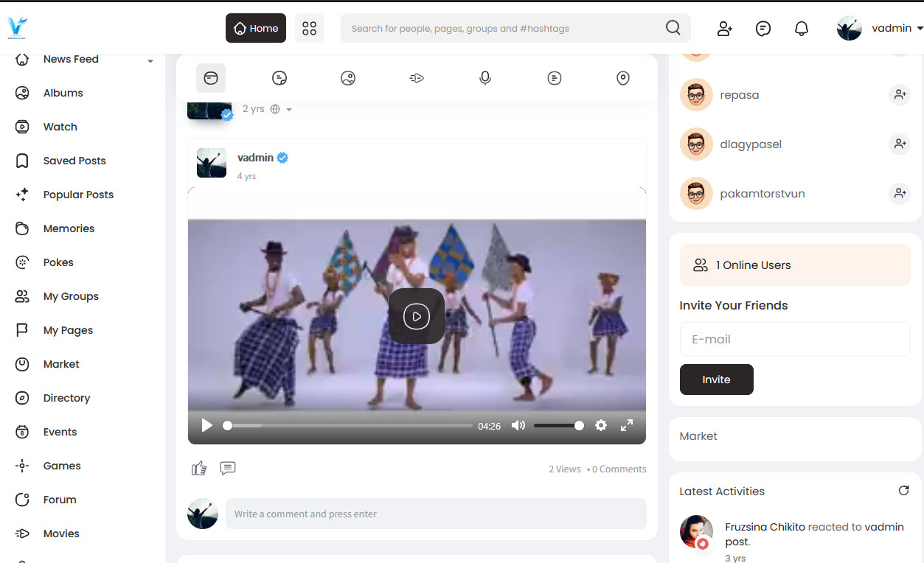Open repasa's profile
Image resolution: width=924 pixels, height=563 pixels.
click(740, 95)
